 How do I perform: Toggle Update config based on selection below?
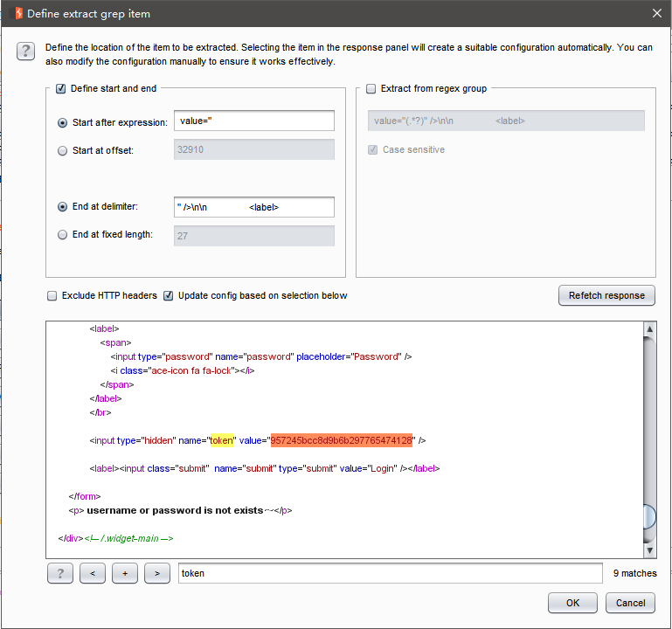click(169, 296)
